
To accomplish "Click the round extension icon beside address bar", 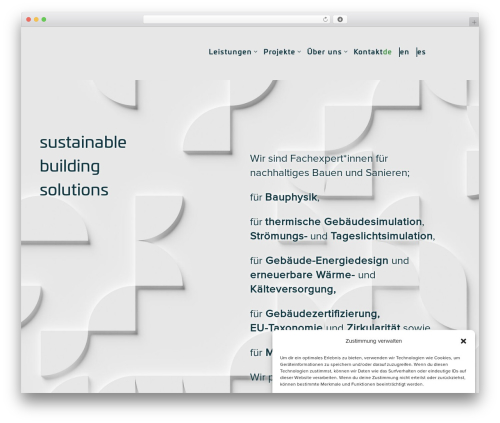I will click(x=340, y=19).
